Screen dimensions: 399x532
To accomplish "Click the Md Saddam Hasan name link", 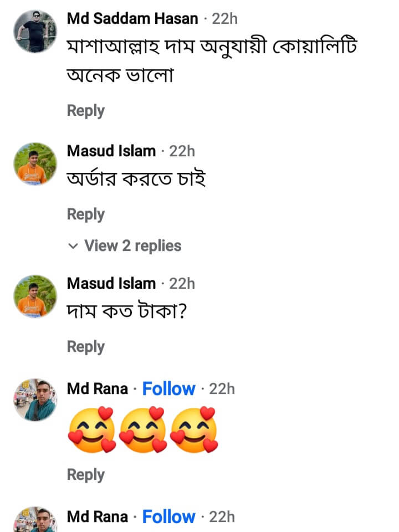I will [x=132, y=18].
